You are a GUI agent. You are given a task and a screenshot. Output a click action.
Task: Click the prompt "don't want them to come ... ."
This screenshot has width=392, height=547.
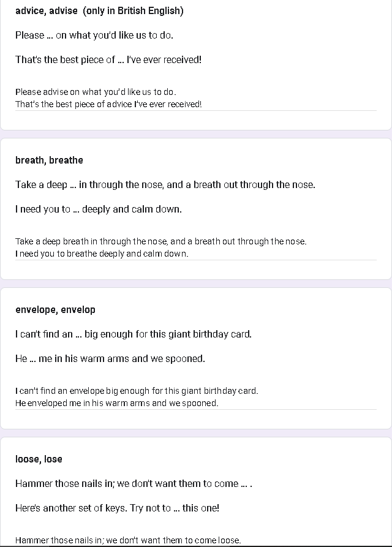pos(134,484)
